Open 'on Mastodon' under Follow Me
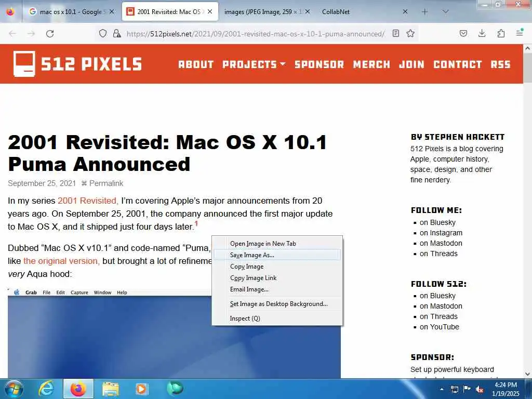This screenshot has height=399, width=532. coord(441,243)
